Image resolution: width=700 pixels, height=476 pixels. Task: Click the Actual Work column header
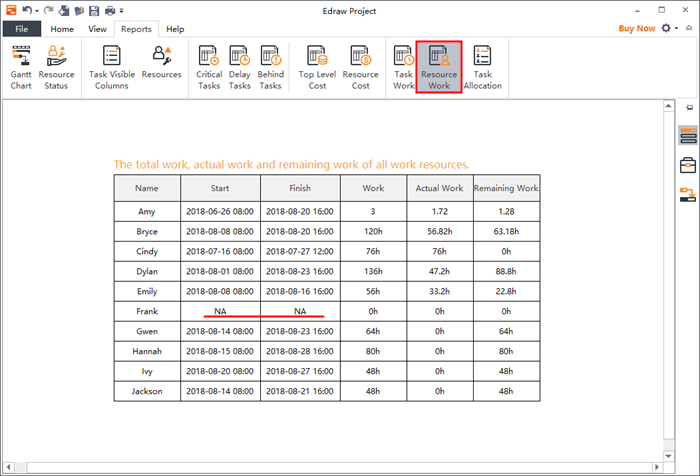[x=440, y=188]
